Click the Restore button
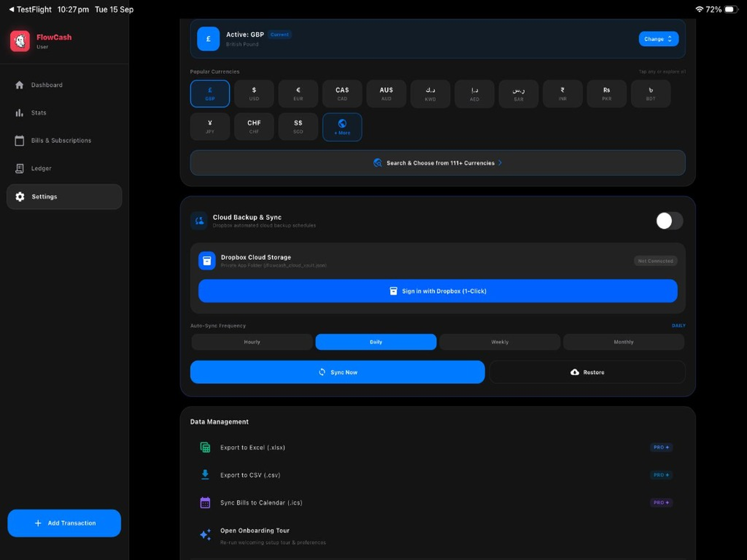747x560 pixels. [x=587, y=372]
